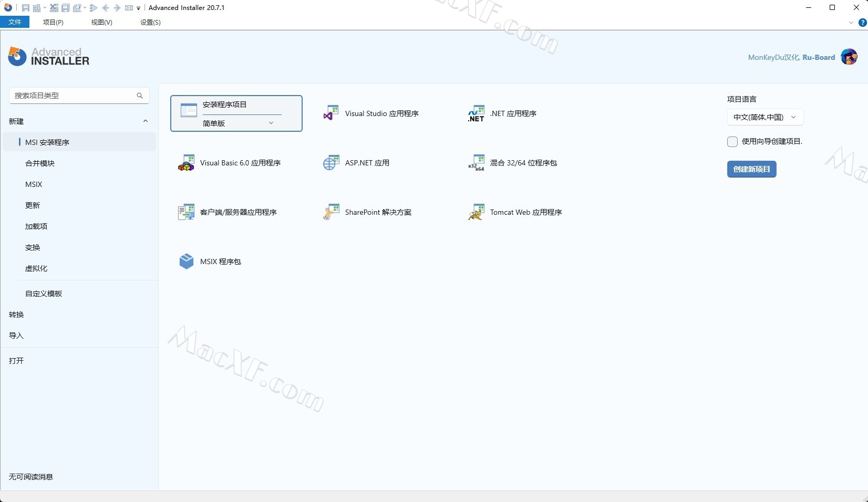Click the envelope mail icon in toolbar
This screenshot has width=868, height=502.
129,8
